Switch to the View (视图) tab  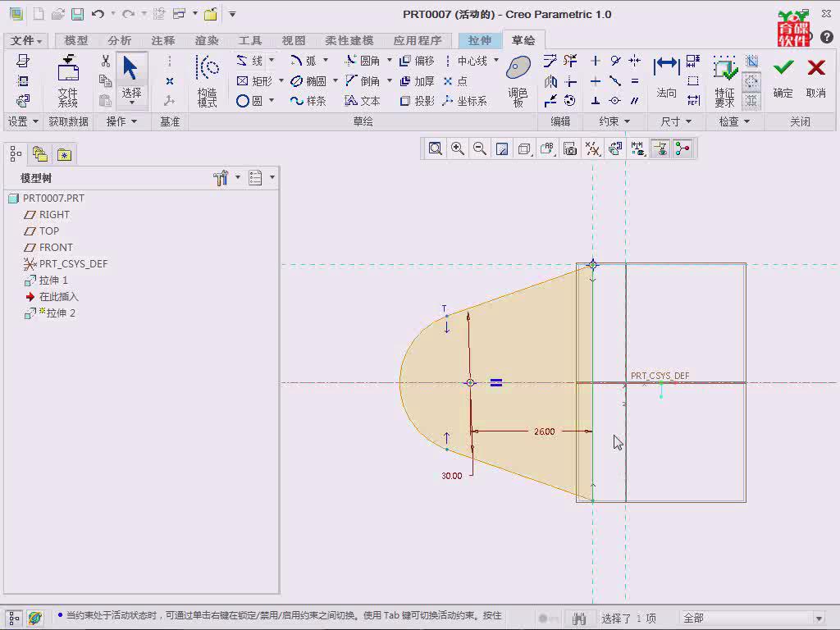tap(294, 40)
